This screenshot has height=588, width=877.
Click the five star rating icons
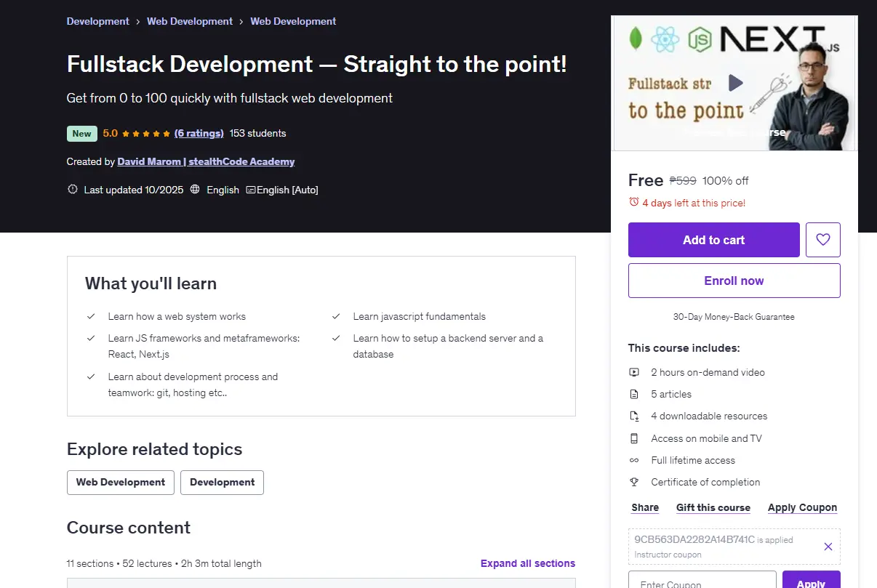point(146,134)
